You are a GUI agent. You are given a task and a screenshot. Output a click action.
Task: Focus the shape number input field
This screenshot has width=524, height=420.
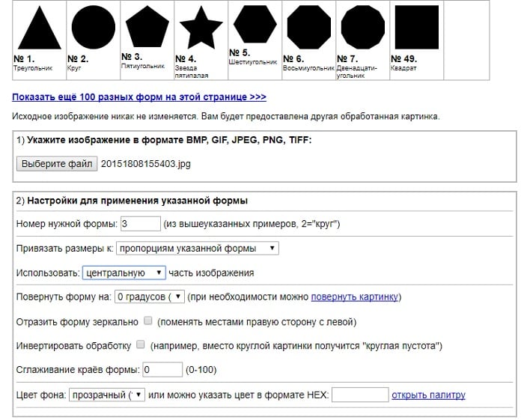tap(140, 223)
